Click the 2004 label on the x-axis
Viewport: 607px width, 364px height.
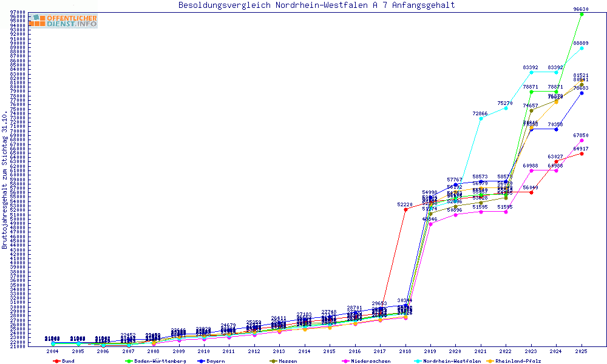coord(53,351)
